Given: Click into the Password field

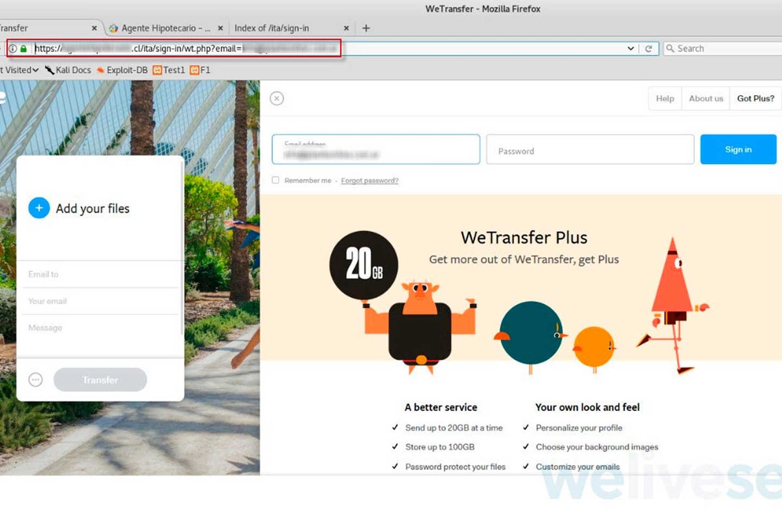Looking at the screenshot, I should [590, 150].
